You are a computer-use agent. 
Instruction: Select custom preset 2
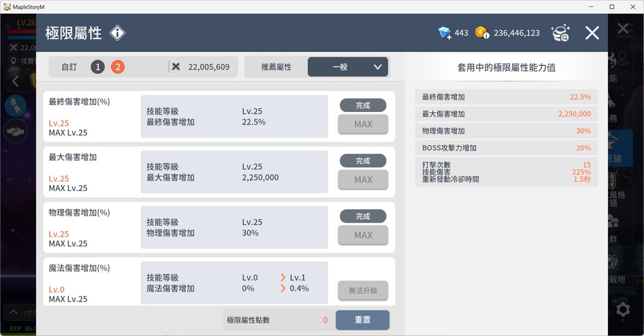click(x=117, y=67)
